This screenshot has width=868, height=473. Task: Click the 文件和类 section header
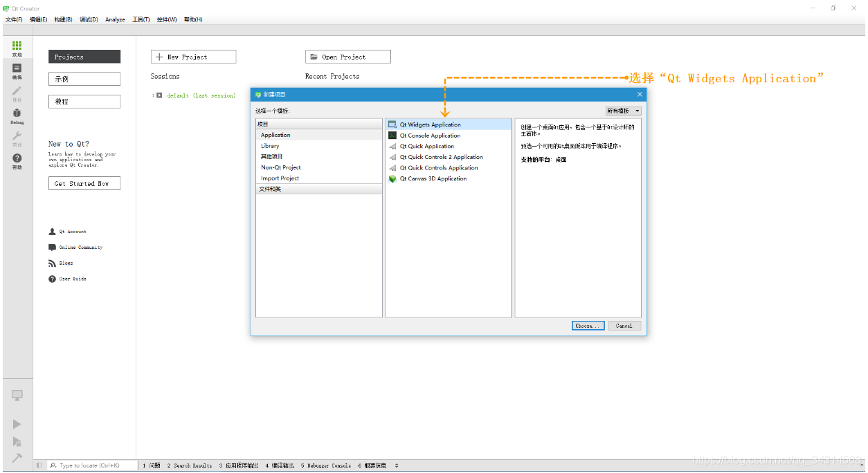point(319,189)
